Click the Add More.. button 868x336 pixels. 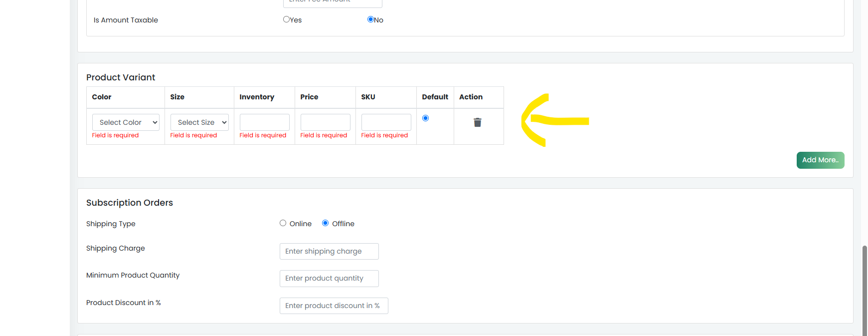(x=820, y=160)
